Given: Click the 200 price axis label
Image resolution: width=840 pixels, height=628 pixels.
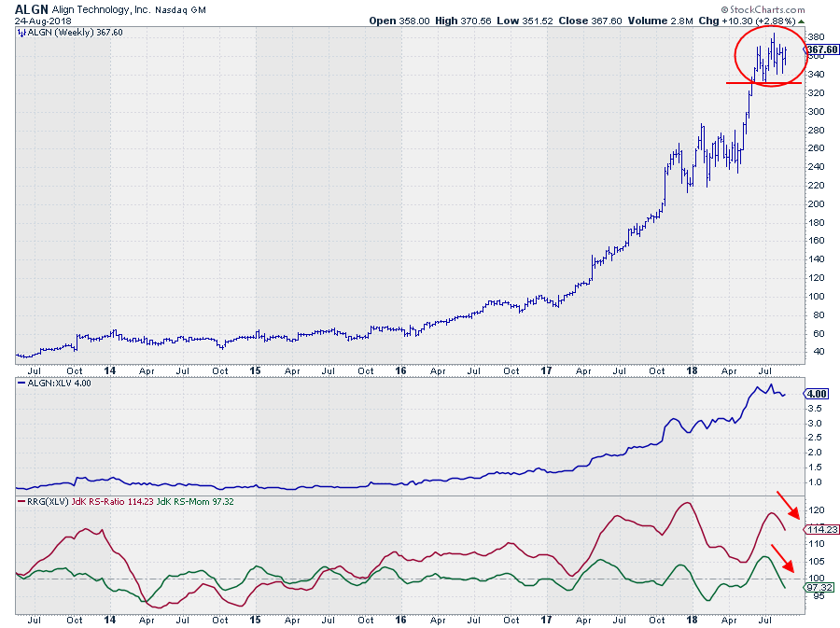Looking at the screenshot, I should tap(816, 204).
